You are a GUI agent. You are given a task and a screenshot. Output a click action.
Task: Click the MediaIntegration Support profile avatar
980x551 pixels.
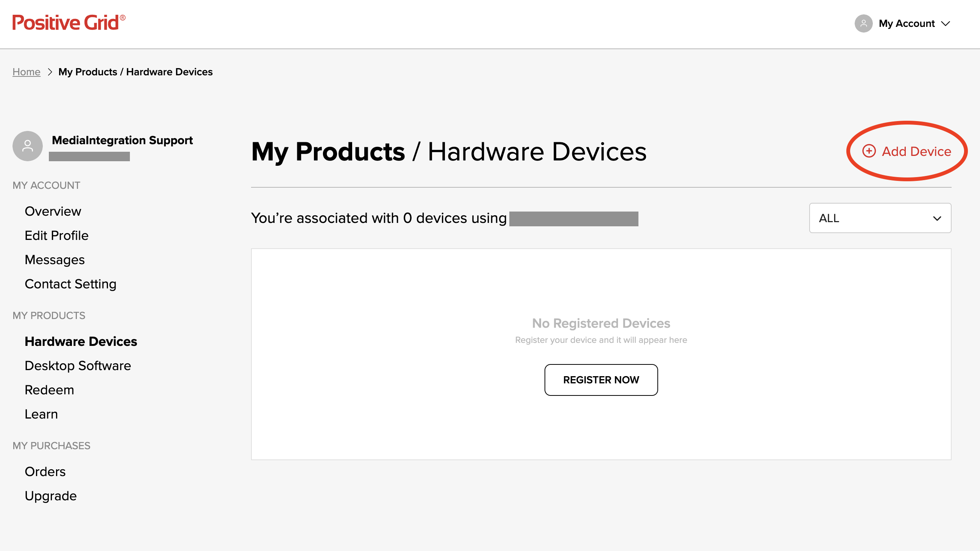[x=27, y=146]
